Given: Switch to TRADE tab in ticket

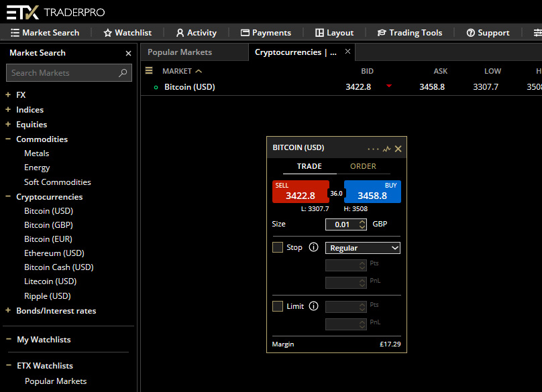Looking at the screenshot, I should click(x=309, y=166).
